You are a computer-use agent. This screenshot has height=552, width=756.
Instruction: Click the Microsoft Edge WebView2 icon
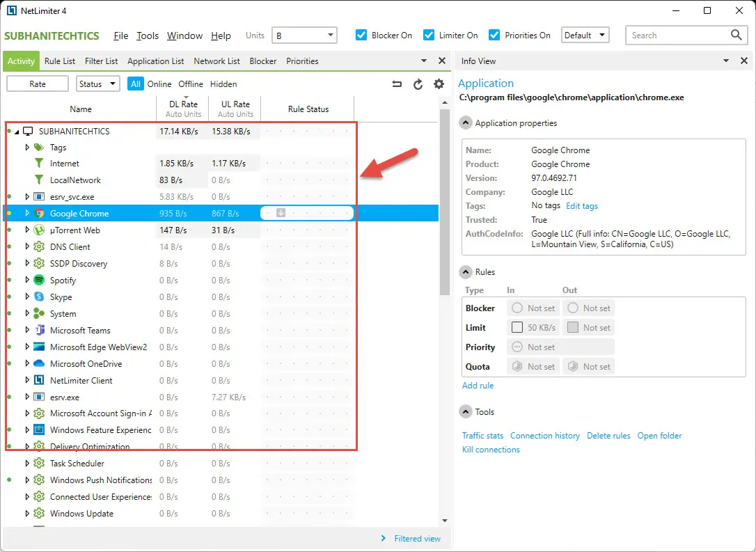coord(39,347)
